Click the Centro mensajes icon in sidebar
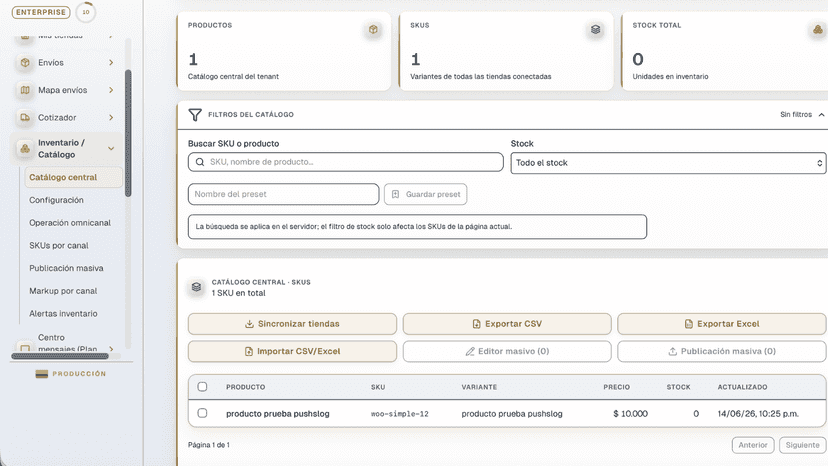828x466 pixels. click(x=25, y=349)
